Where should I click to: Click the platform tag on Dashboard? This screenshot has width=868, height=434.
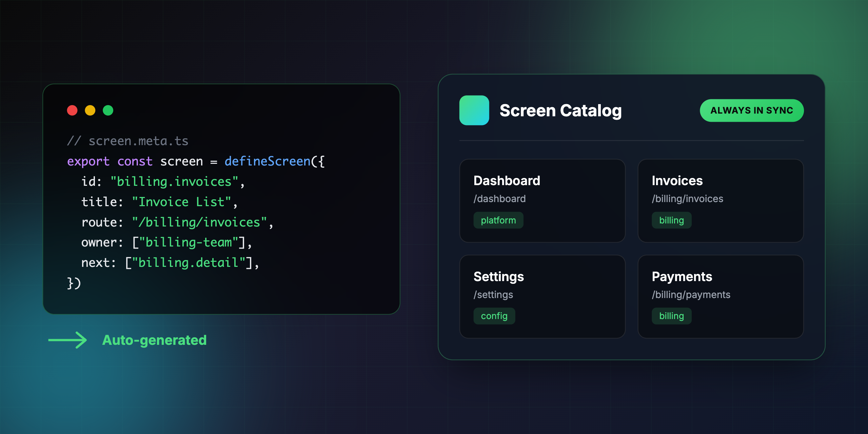coord(498,220)
